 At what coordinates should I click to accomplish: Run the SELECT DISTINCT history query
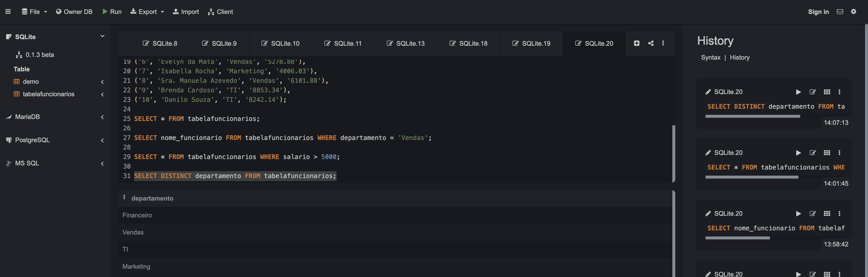tap(798, 92)
